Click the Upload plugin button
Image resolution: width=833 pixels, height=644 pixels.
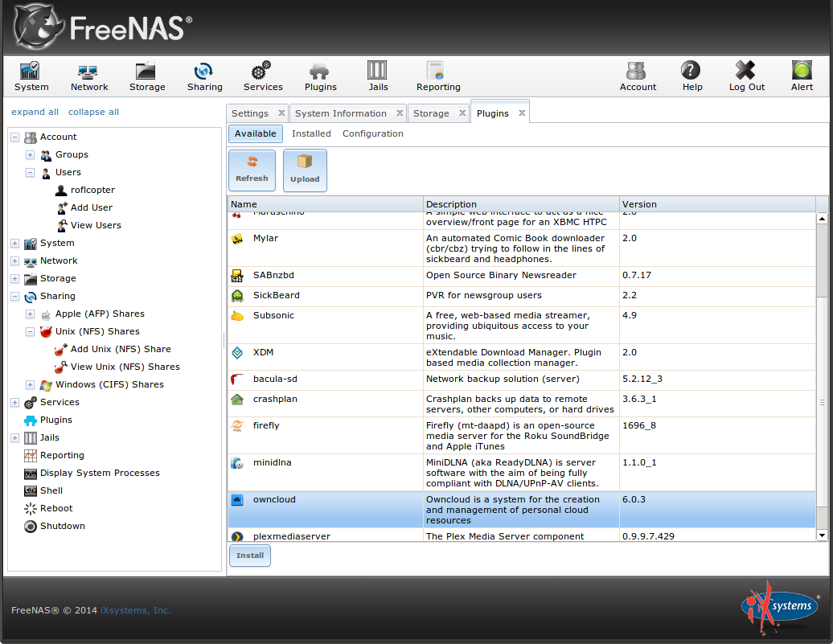click(x=305, y=170)
